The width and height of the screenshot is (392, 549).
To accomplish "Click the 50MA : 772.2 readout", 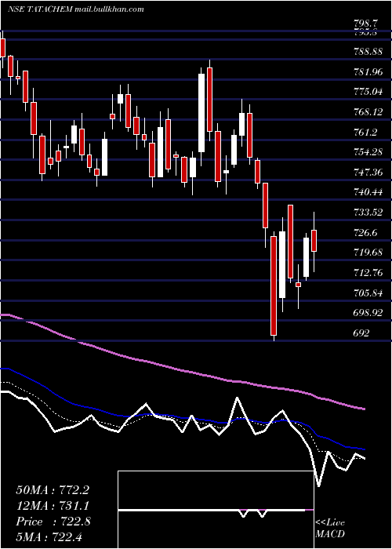I will tap(53, 490).
